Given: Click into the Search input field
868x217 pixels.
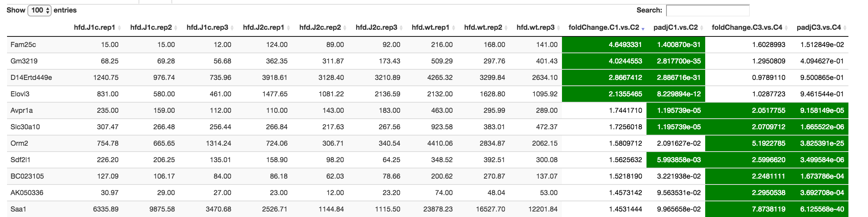Looking at the screenshot, I should pyautogui.click(x=708, y=10).
